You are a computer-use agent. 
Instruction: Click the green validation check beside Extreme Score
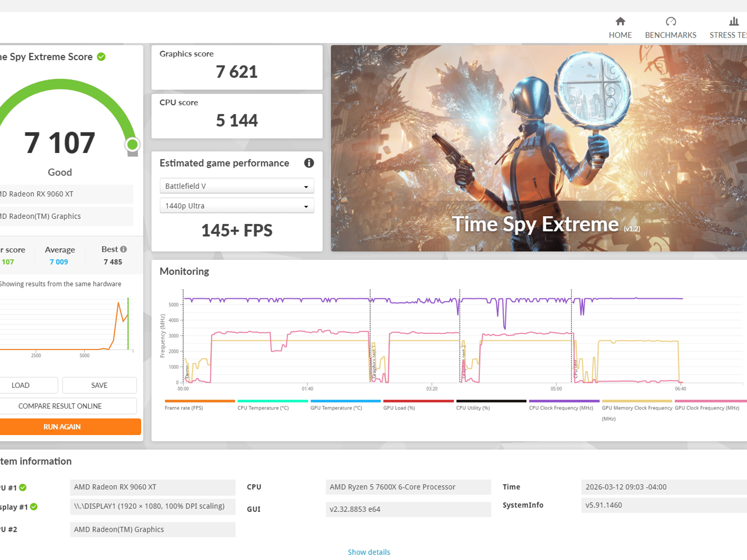click(x=101, y=57)
